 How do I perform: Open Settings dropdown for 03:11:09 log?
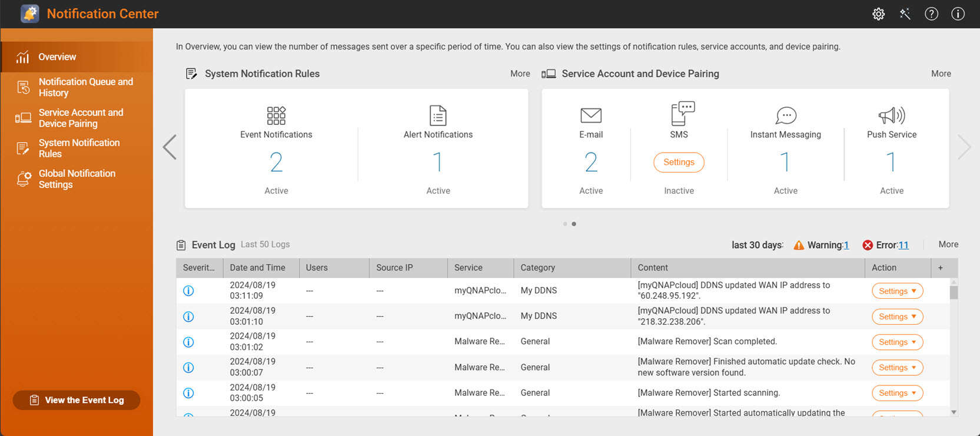[897, 291]
